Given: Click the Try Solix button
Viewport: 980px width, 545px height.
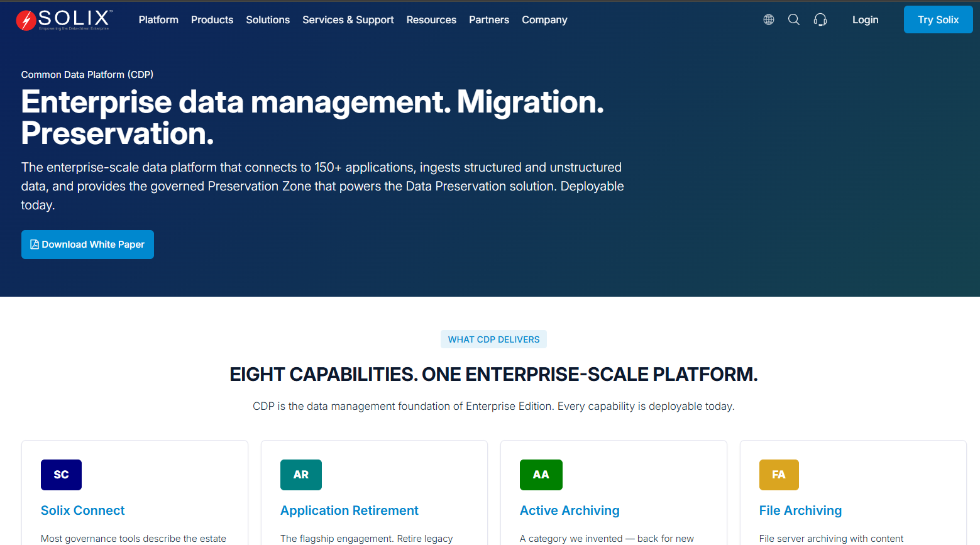Looking at the screenshot, I should 939,19.
